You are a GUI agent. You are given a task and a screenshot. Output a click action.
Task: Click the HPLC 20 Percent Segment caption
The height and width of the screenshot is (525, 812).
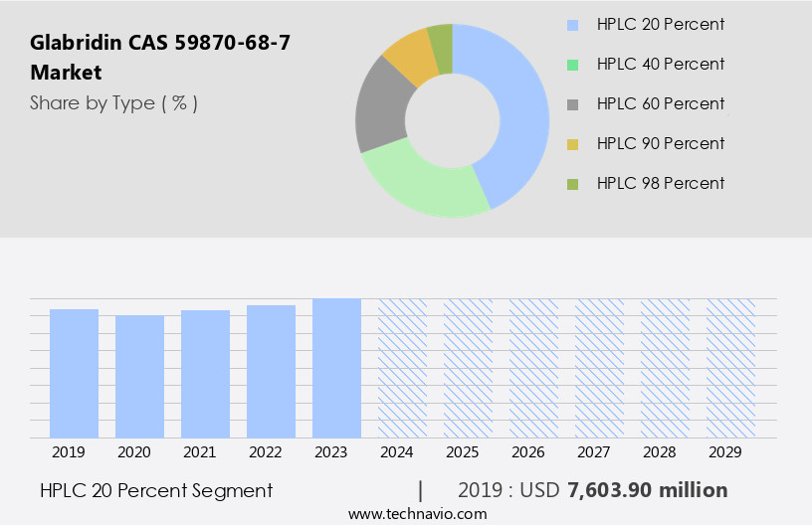point(156,490)
